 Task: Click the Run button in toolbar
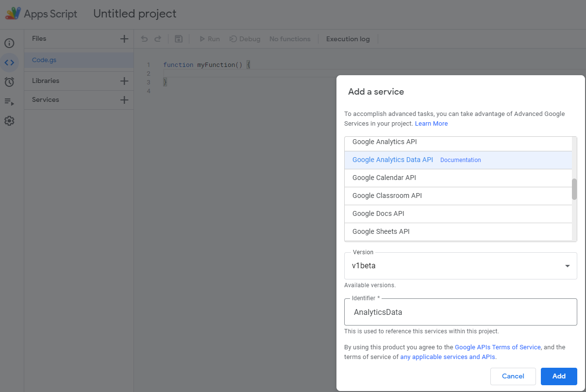210,39
